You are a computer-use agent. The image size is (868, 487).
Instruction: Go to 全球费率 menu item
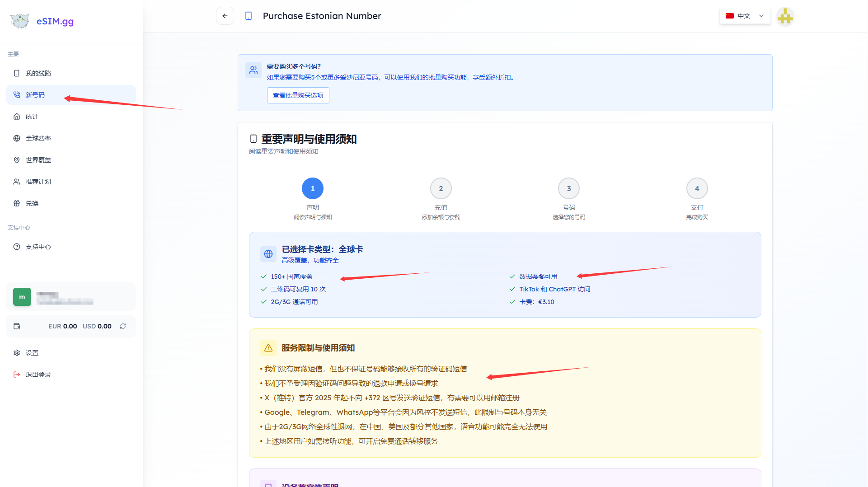point(38,138)
